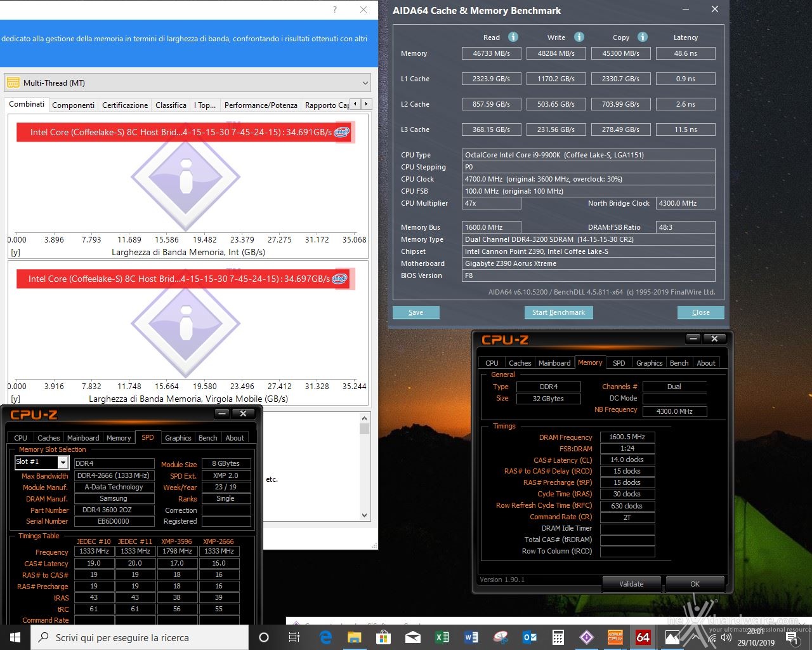Launch Microsoft Edge from the taskbar
This screenshot has width=812, height=650.
coord(326,637)
